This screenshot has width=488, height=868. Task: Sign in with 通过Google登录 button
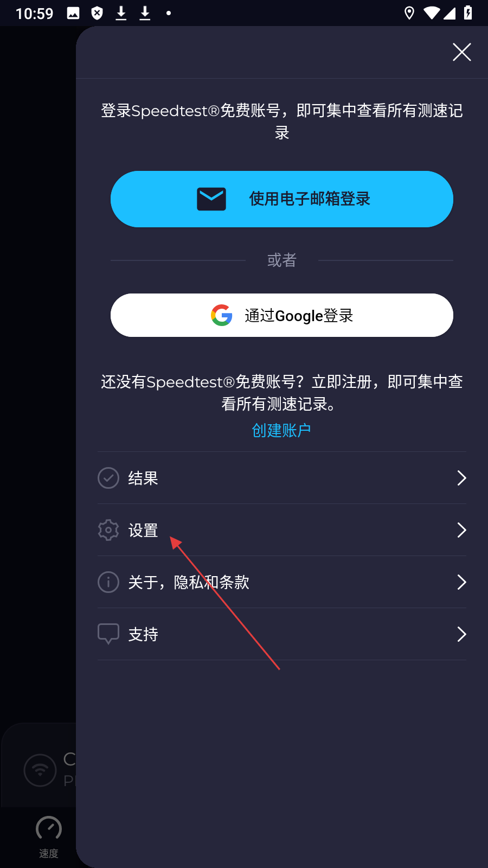point(282,315)
